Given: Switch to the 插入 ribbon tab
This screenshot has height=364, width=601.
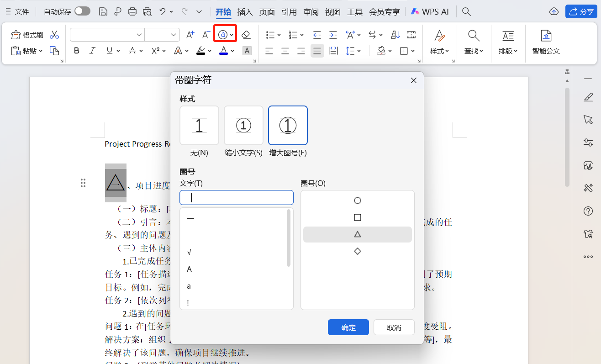Looking at the screenshot, I should (245, 12).
